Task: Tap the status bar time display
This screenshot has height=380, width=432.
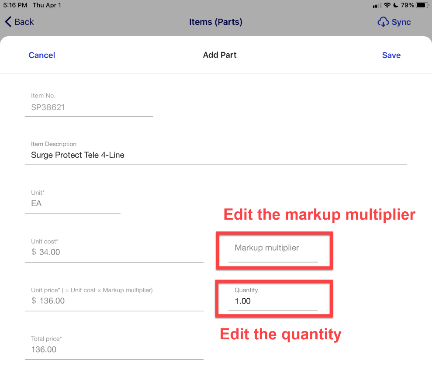Action: [15, 5]
